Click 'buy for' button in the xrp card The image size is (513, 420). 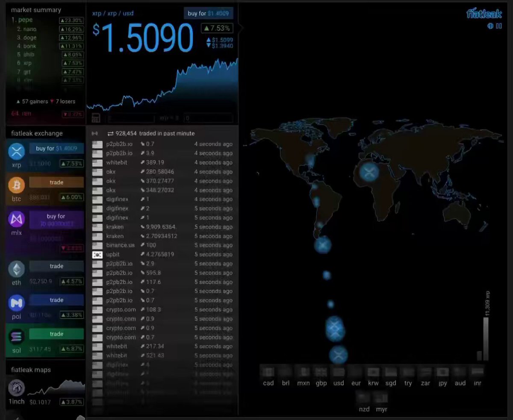click(56, 148)
